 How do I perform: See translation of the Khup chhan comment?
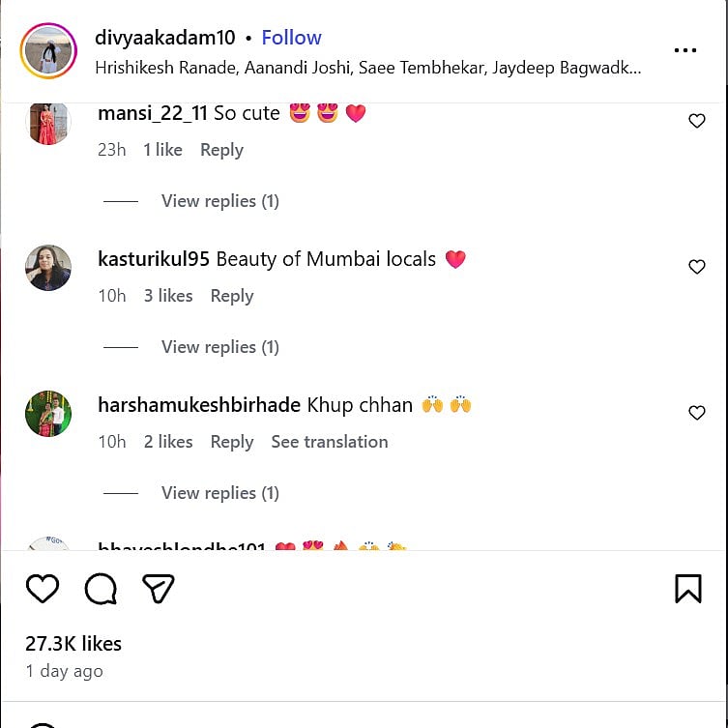click(x=329, y=442)
